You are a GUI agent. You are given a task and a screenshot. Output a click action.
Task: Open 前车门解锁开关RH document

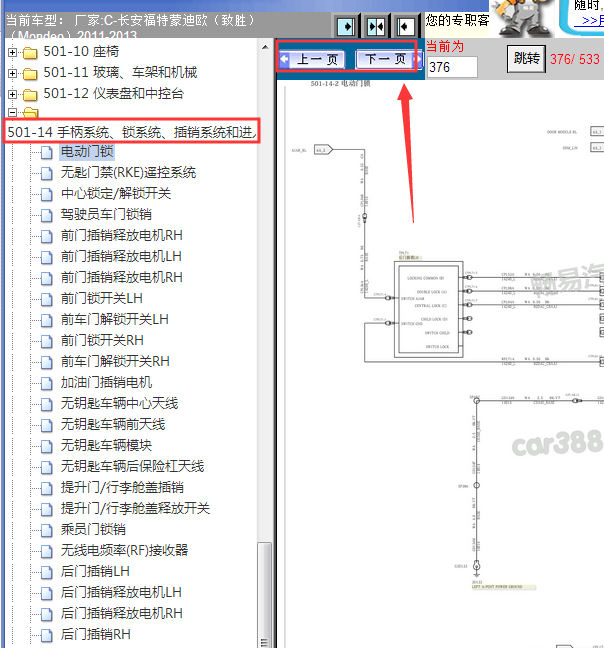(x=115, y=362)
